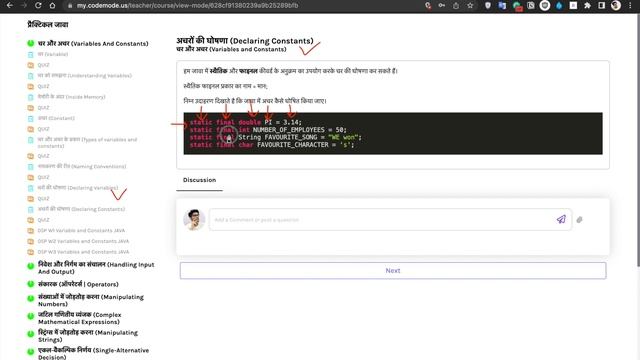
Task: Switch to the Discussion tab
Action: pyautogui.click(x=200, y=180)
